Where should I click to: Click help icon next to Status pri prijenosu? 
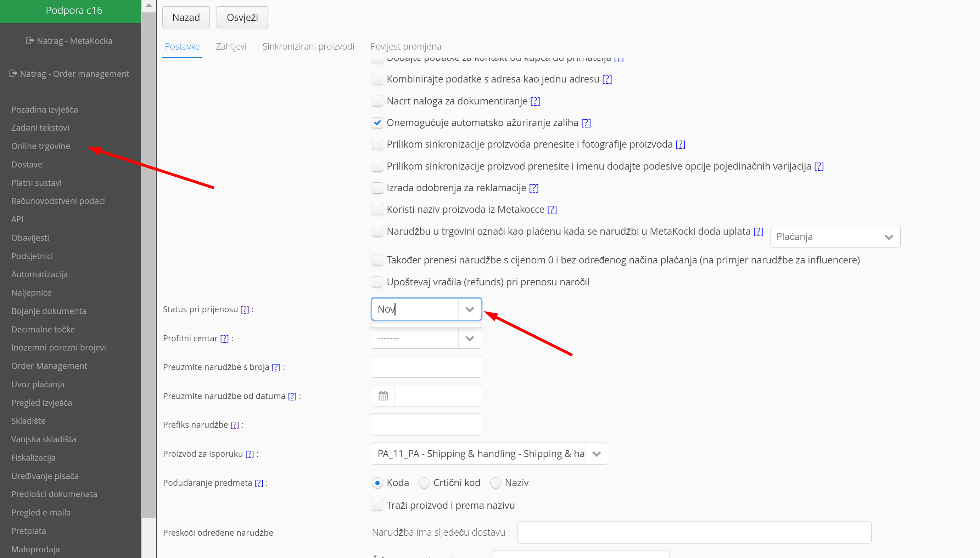(245, 309)
